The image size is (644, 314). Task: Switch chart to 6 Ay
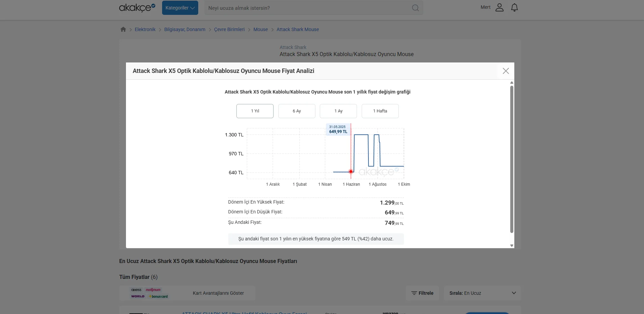pos(297,111)
